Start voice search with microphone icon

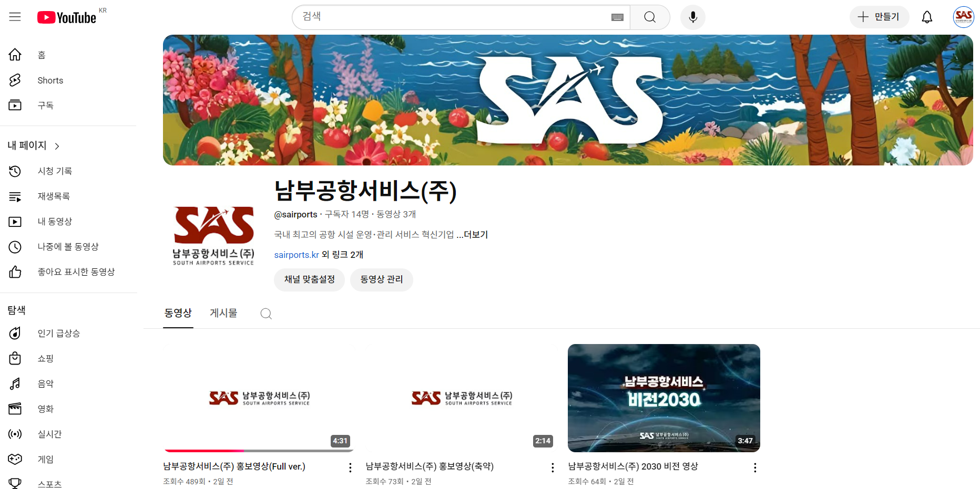point(693,17)
